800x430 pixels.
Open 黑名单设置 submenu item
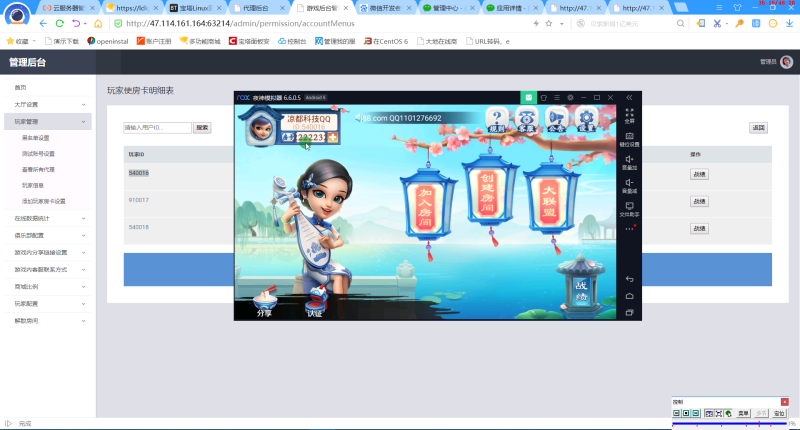pos(36,138)
